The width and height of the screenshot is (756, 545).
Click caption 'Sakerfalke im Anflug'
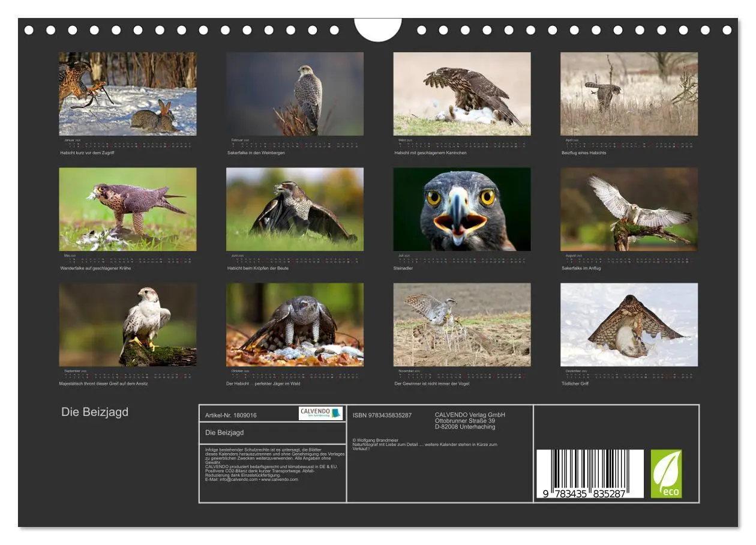point(581,268)
